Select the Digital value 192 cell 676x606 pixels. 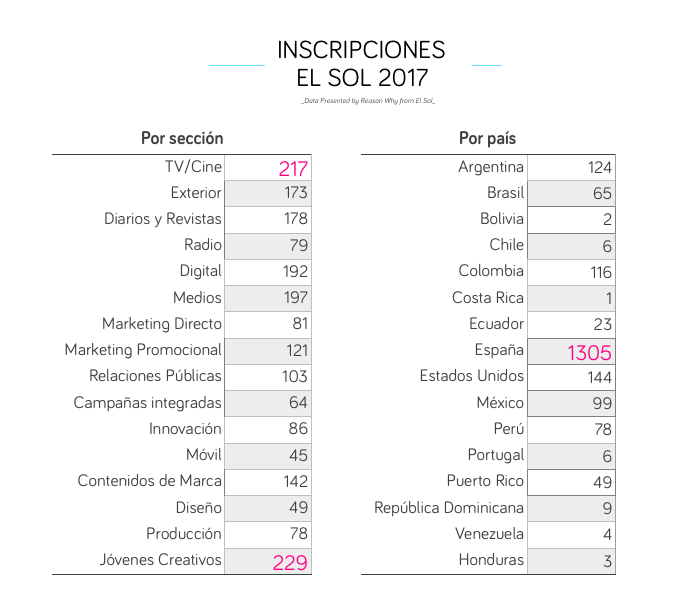point(268,272)
